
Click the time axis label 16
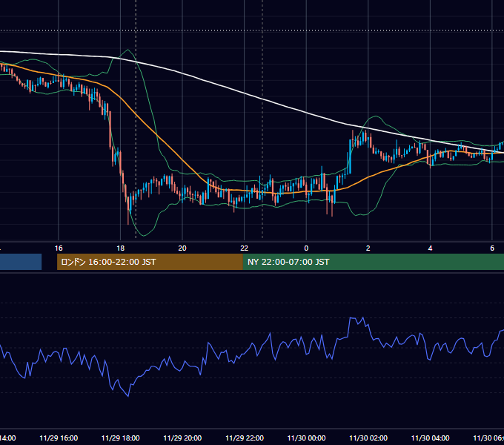tap(59, 248)
